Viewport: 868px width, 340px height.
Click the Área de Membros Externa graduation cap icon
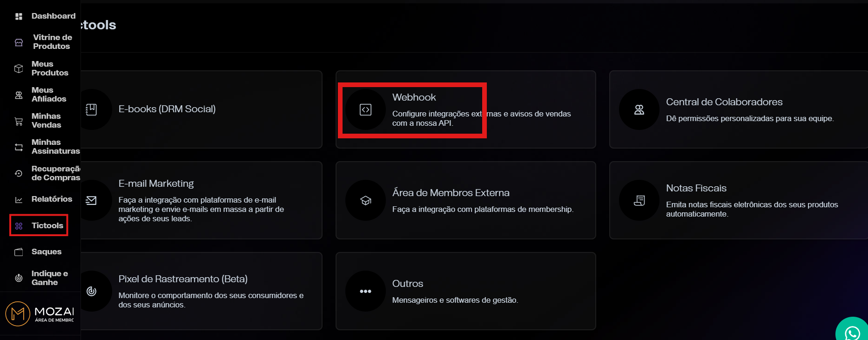coord(366,200)
